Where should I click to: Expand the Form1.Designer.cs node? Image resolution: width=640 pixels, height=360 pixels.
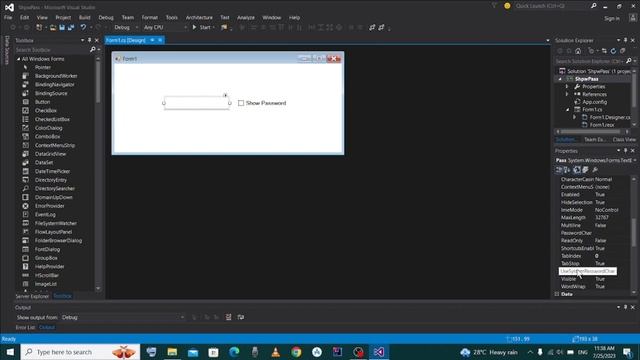click(574, 118)
